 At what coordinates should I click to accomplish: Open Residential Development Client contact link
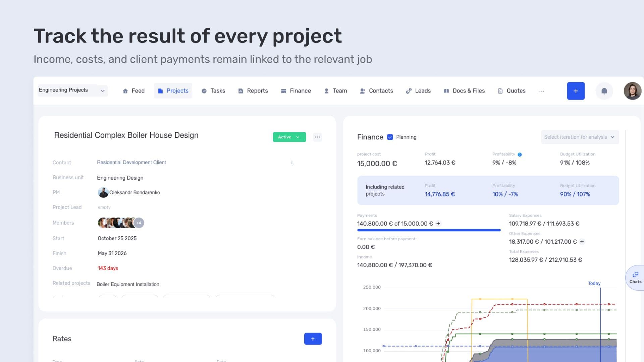tap(131, 162)
